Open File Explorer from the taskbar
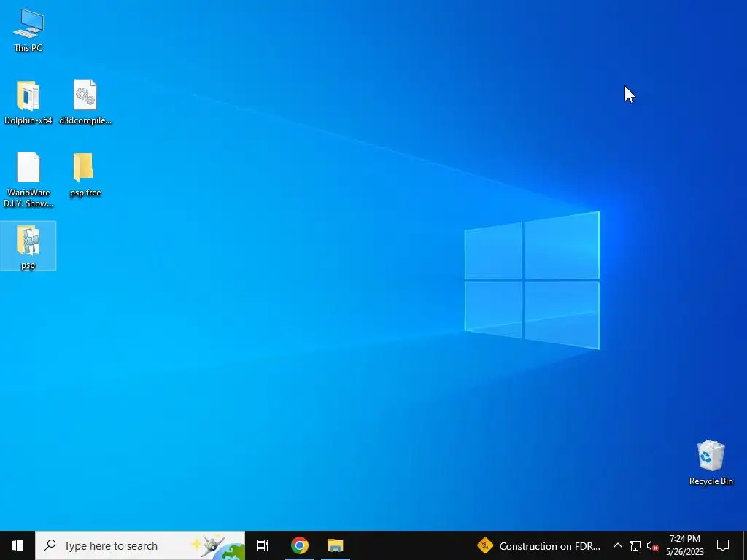Viewport: 747px width, 560px height. (336, 545)
